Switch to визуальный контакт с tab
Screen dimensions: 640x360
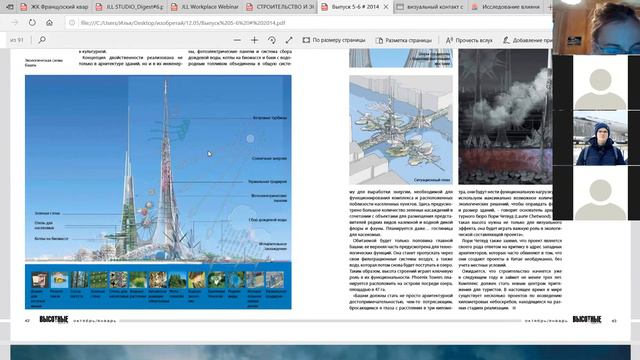click(x=431, y=7)
